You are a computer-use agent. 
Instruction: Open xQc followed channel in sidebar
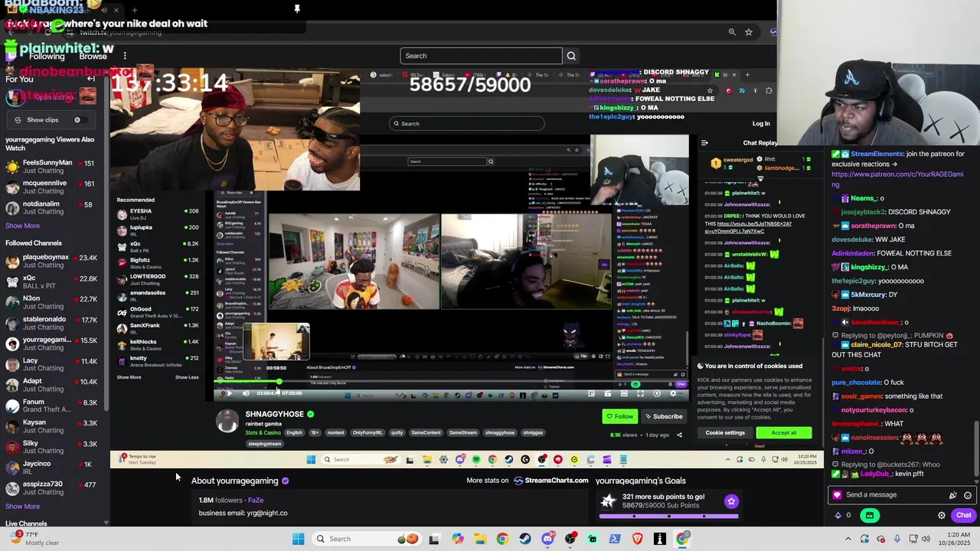pyautogui.click(x=52, y=282)
